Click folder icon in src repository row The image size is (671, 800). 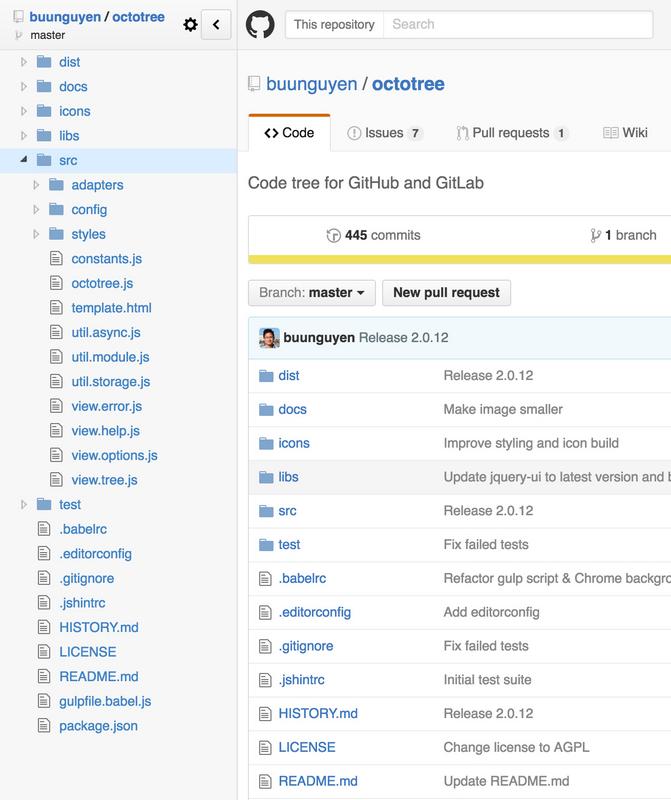[266, 511]
